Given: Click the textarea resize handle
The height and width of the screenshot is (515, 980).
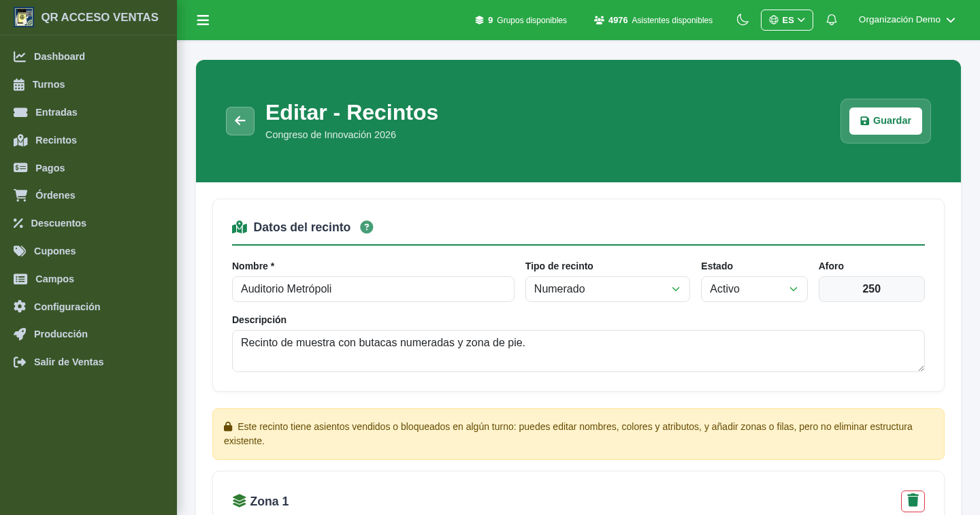Looking at the screenshot, I should point(921,368).
